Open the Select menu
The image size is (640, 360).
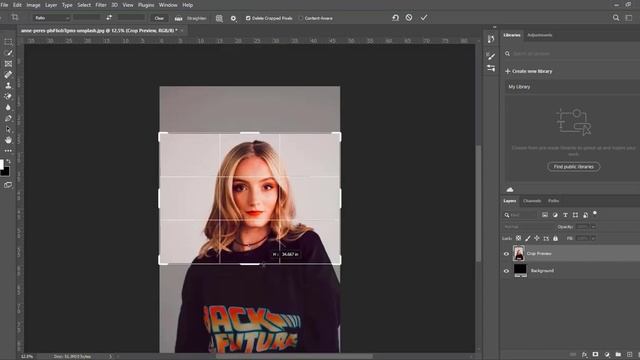pyautogui.click(x=84, y=5)
